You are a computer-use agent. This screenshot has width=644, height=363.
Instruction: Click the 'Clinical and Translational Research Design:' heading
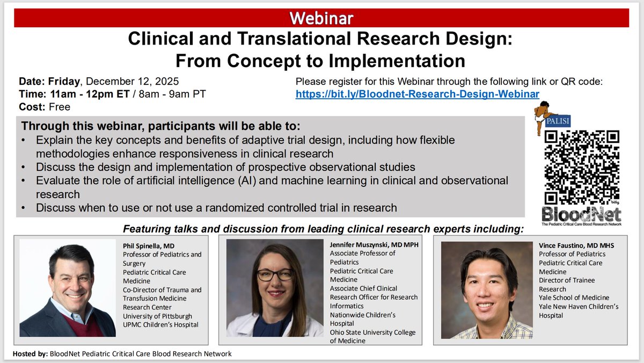(x=321, y=39)
